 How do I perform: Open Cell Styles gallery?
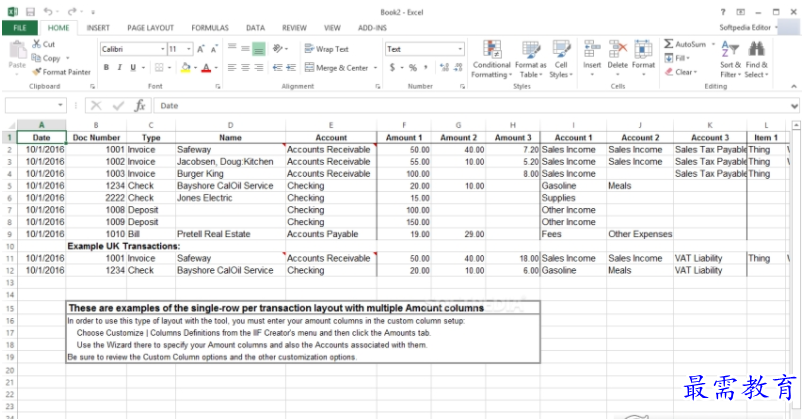[561, 59]
